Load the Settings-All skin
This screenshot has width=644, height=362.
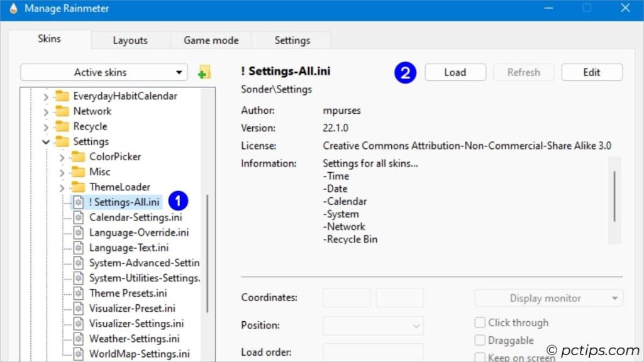click(x=455, y=72)
